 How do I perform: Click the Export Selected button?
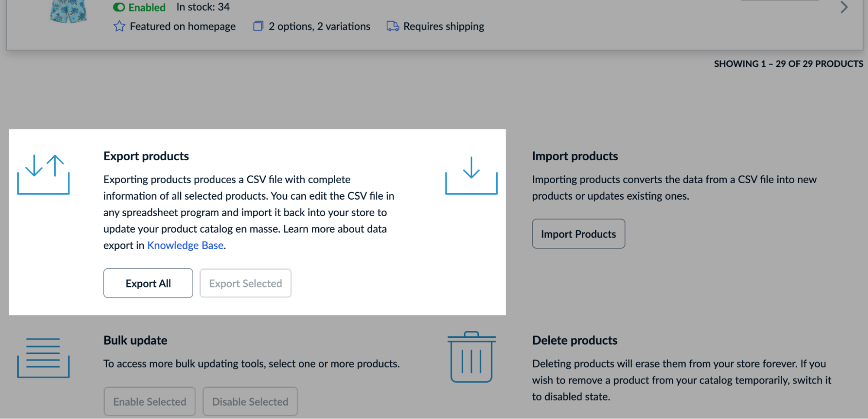245,283
